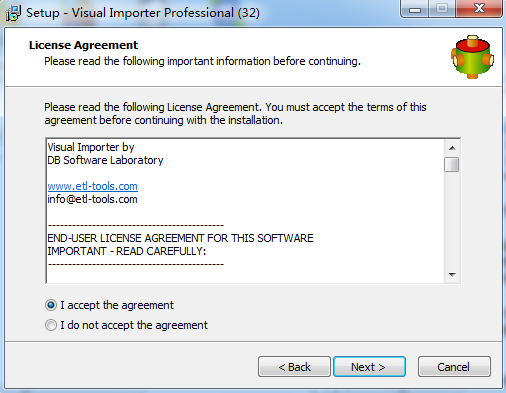Click the 'END-USER LICENSE AGREEMENT' line
Image resolution: width=506 pixels, height=393 pixels.
click(x=180, y=238)
